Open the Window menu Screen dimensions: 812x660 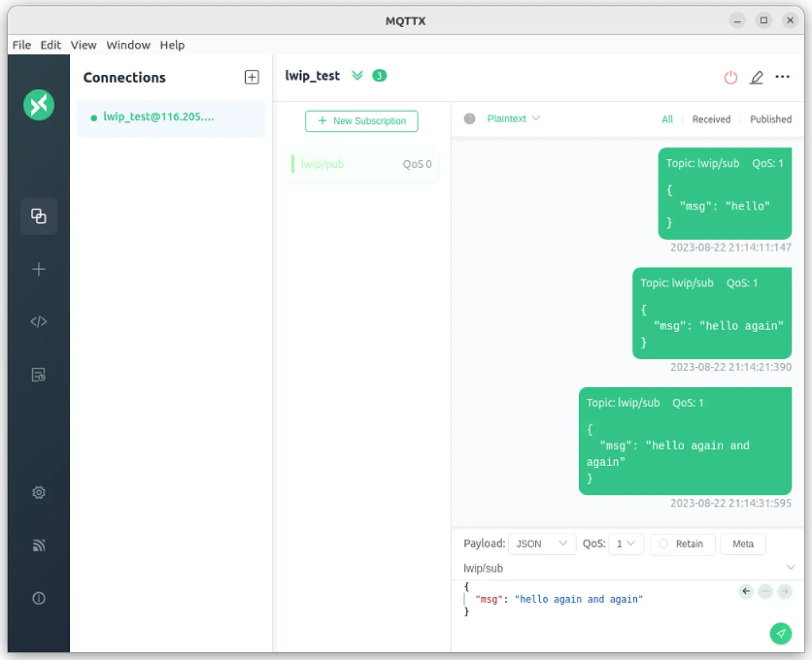tap(128, 45)
